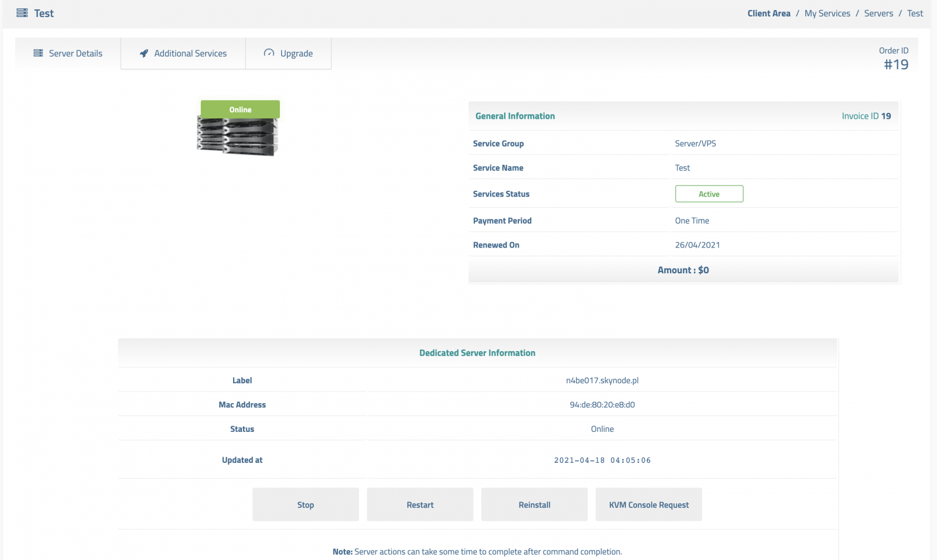Image resolution: width=937 pixels, height=560 pixels.
Task: Click the General Information heading
Action: [515, 116]
